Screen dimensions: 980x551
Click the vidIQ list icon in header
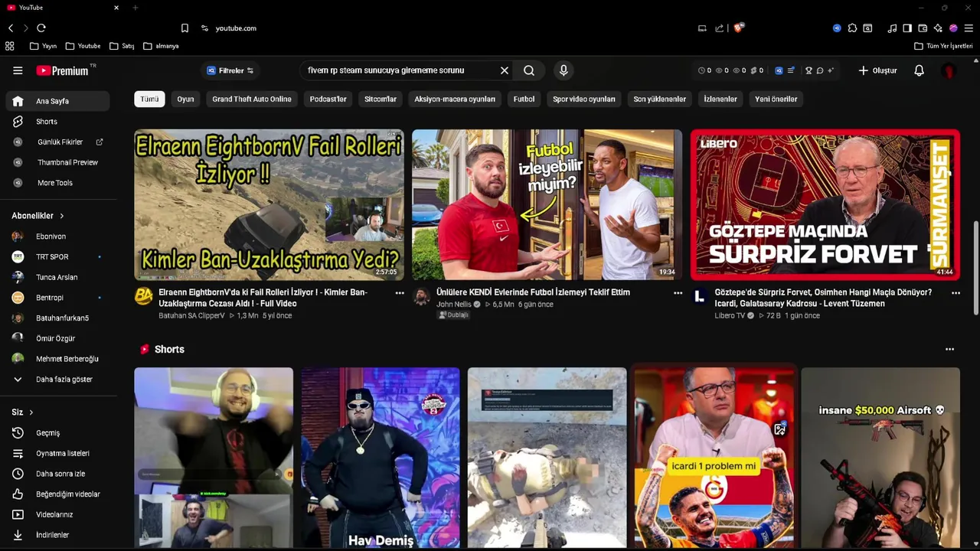pos(791,70)
